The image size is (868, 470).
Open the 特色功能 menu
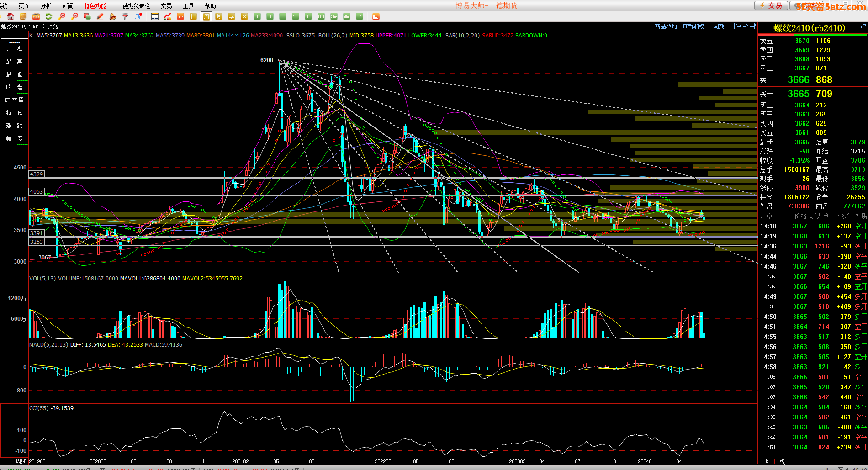tap(95, 6)
